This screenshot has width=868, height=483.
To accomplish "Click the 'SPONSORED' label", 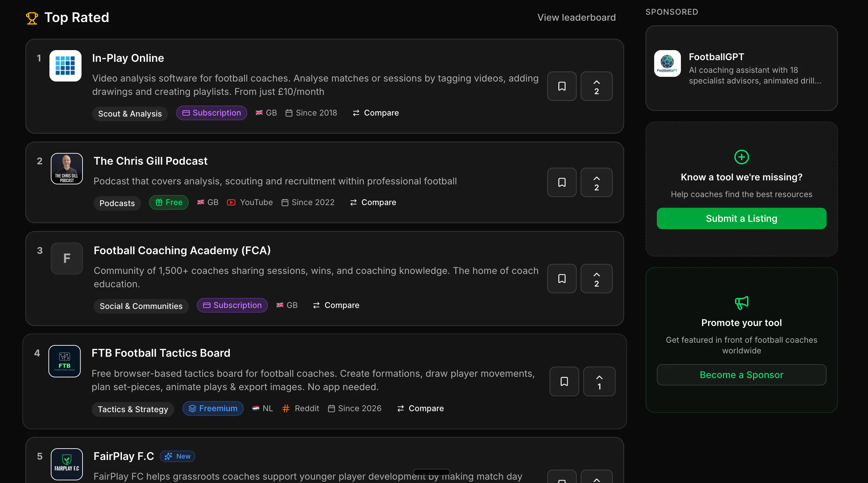I will pos(672,12).
